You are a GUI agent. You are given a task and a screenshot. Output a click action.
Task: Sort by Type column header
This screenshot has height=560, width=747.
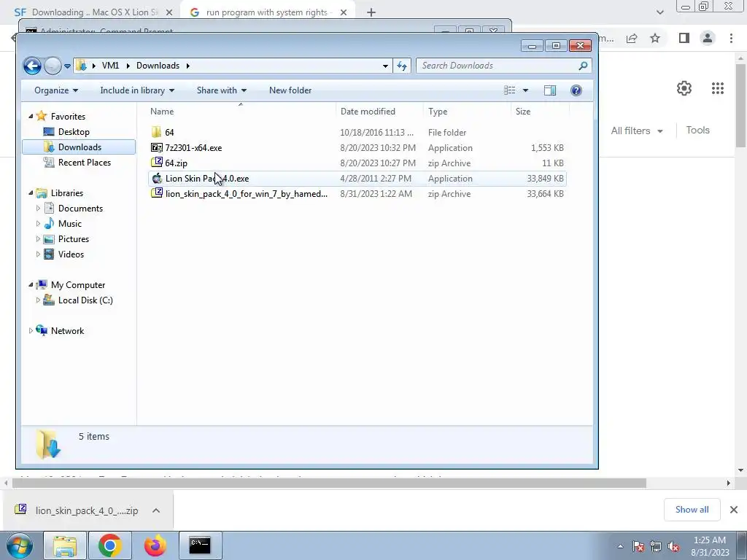pyautogui.click(x=466, y=112)
